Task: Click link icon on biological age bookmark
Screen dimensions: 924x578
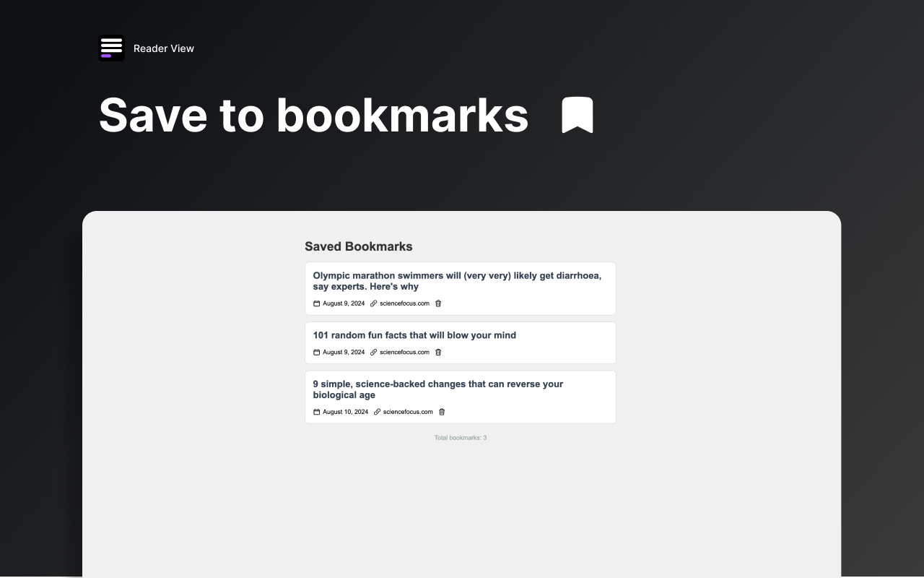Action: tap(377, 412)
